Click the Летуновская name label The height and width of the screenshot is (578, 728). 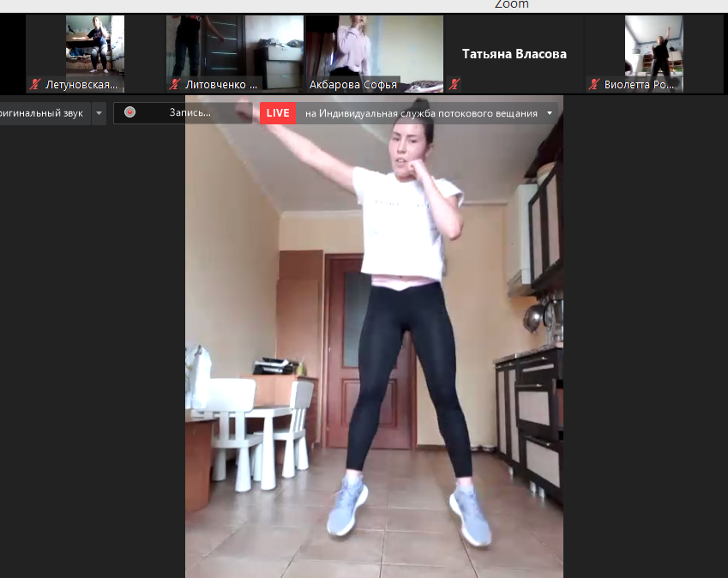point(81,85)
